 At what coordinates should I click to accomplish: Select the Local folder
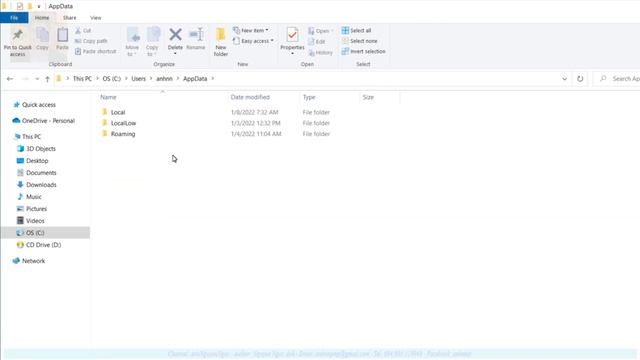[x=118, y=112]
